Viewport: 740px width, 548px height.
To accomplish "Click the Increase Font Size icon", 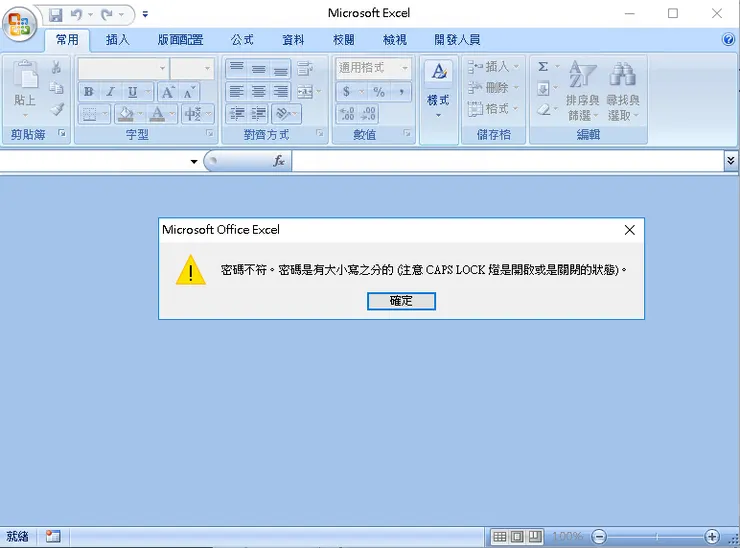I will pos(168,92).
